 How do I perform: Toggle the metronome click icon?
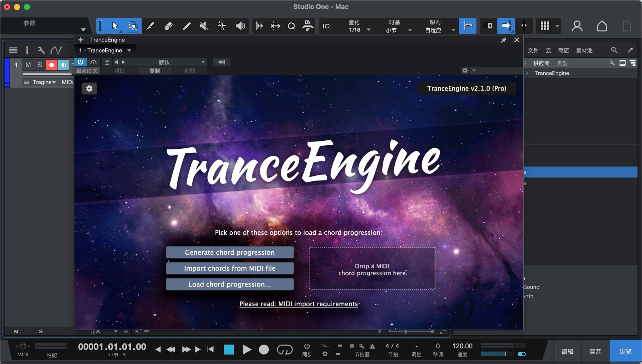(372, 346)
